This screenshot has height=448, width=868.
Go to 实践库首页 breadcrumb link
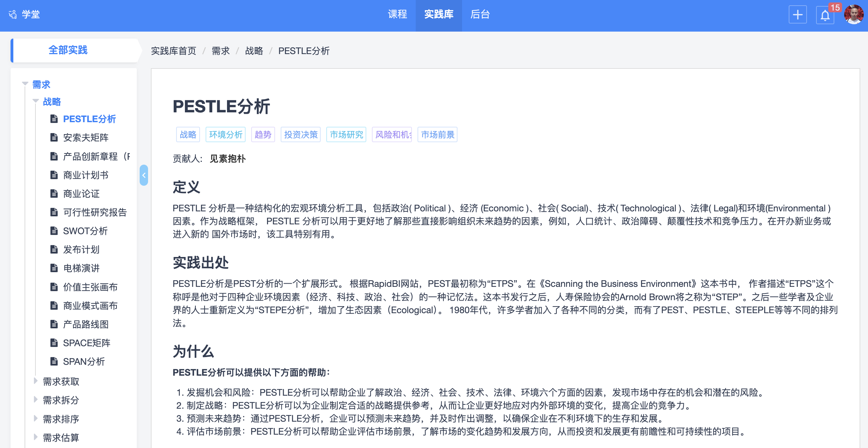click(x=173, y=51)
